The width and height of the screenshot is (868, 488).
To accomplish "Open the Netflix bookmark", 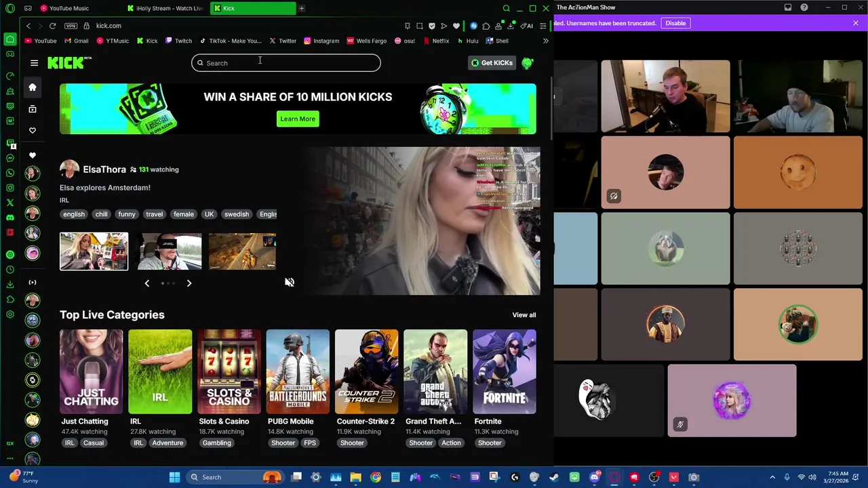I will [x=435, y=41].
